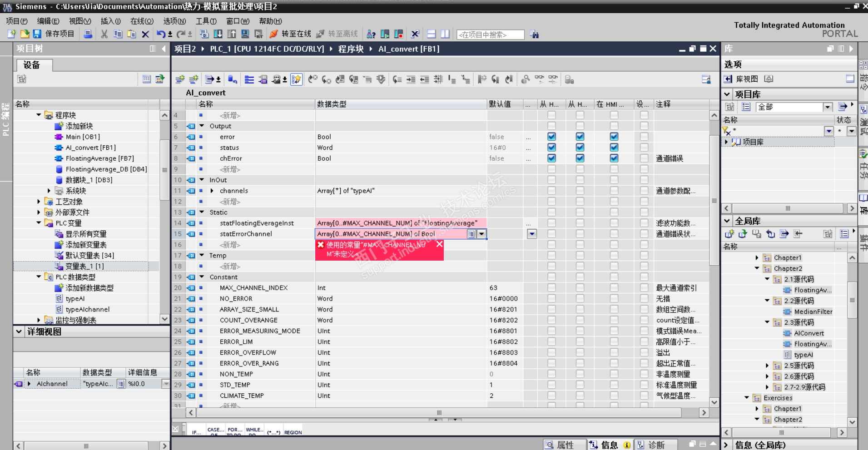Screen dimensions: 868x450
Task: Click the 转至在线 button
Action: [290, 34]
